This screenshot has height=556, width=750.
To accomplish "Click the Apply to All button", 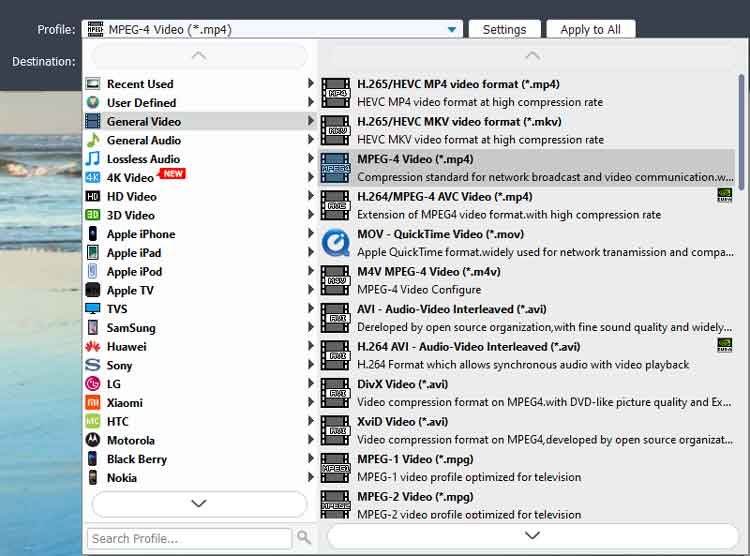I will click(x=590, y=30).
